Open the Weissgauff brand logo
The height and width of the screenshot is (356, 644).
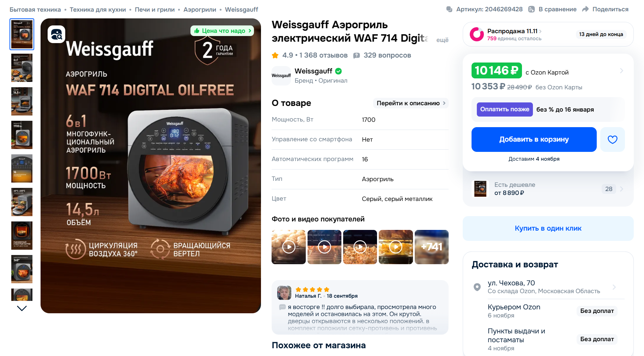[x=281, y=76]
